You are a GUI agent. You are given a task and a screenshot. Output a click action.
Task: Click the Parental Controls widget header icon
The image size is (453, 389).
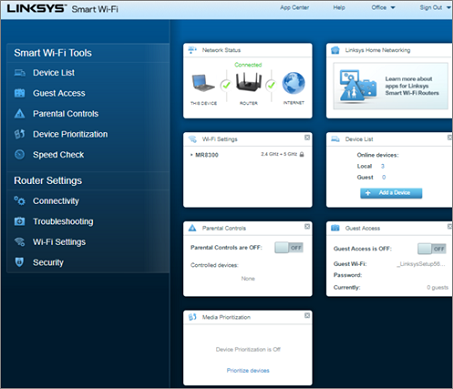192,228
